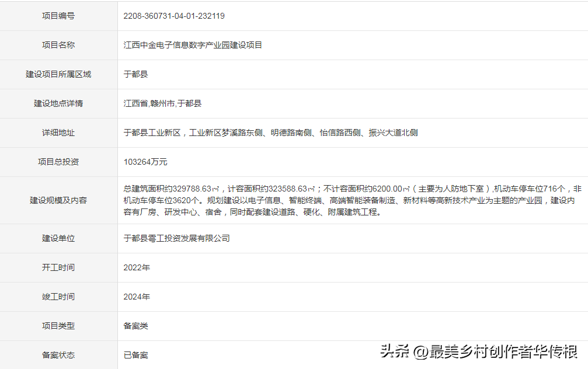Image resolution: width=588 pixels, height=369 pixels.
Task: Click the 备案状态 label
Action: tap(58, 355)
